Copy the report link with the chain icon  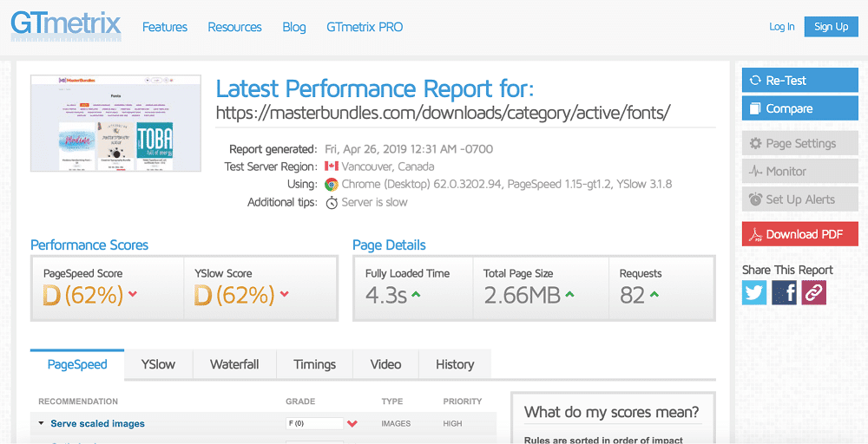pyautogui.click(x=814, y=292)
